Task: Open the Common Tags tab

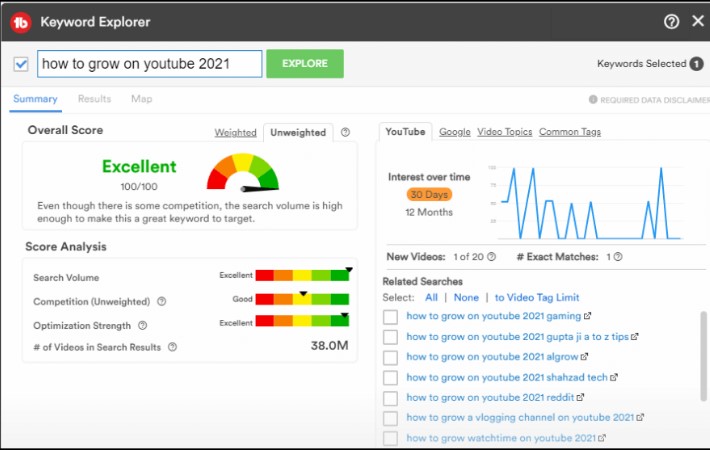Action: tap(570, 132)
